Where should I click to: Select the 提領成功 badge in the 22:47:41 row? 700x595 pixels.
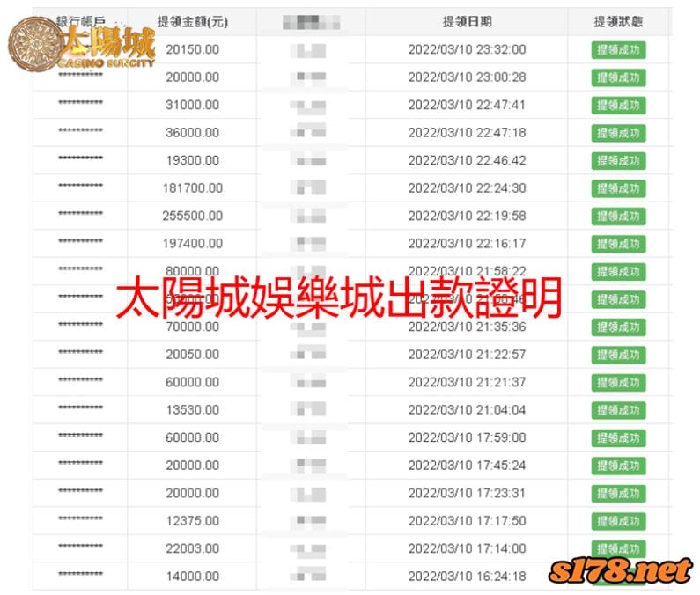coord(618,106)
